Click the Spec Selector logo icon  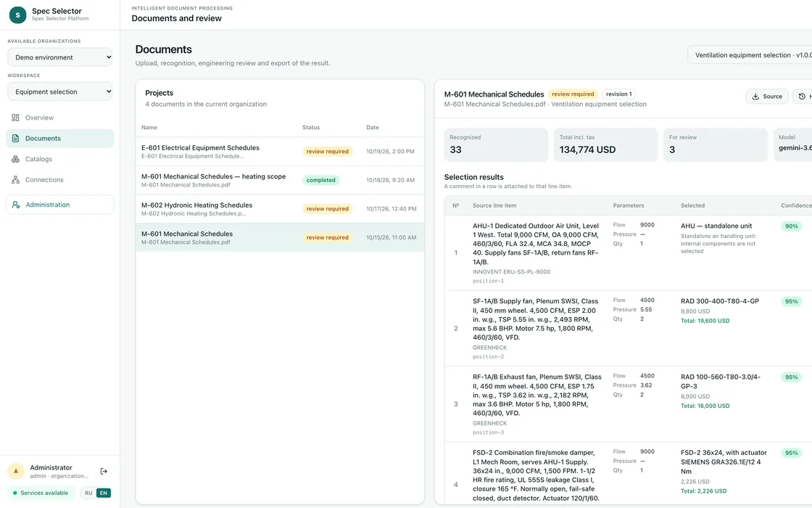(x=17, y=15)
